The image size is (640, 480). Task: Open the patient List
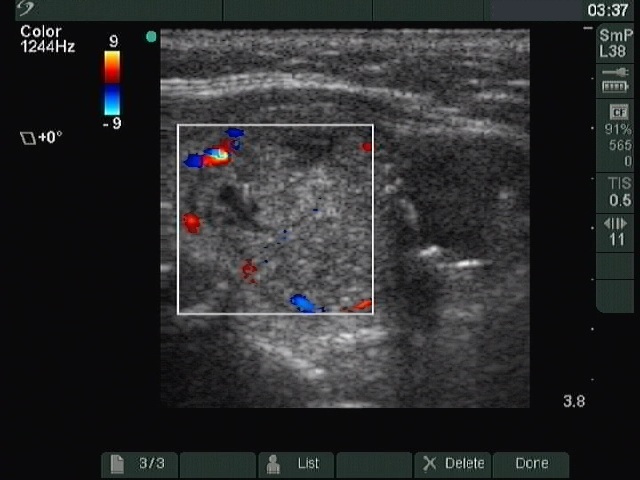click(x=296, y=464)
